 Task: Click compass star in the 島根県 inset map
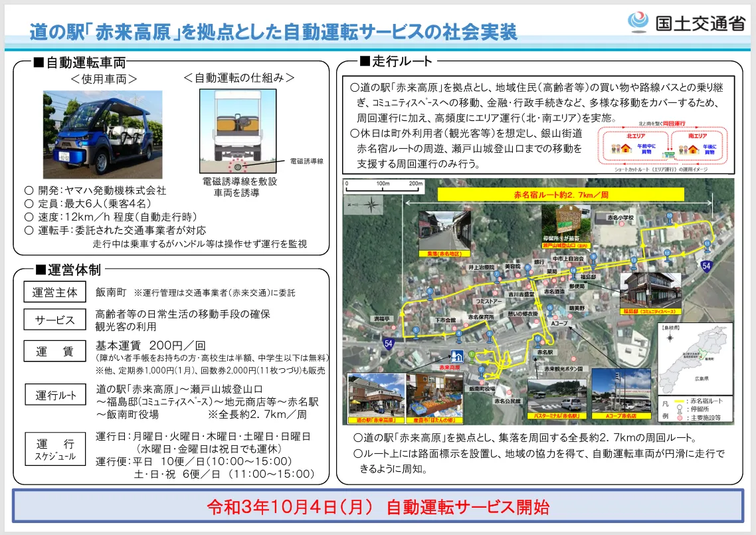point(670,338)
